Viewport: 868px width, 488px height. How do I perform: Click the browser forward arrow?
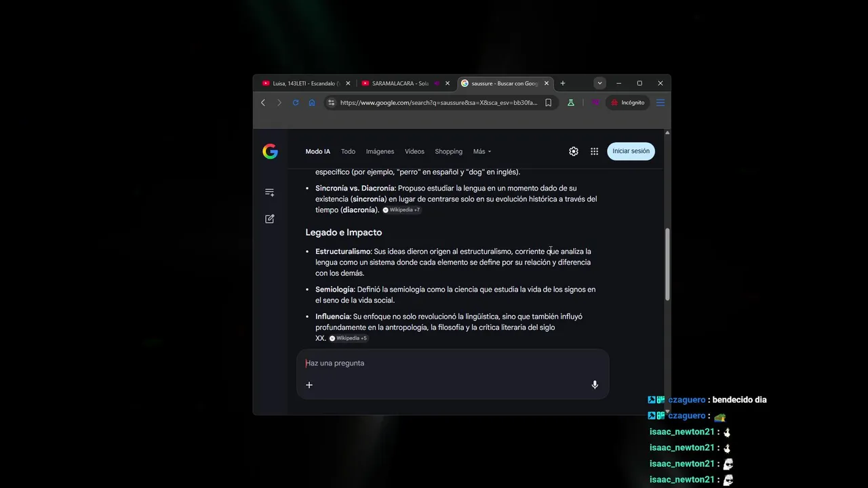[279, 102]
